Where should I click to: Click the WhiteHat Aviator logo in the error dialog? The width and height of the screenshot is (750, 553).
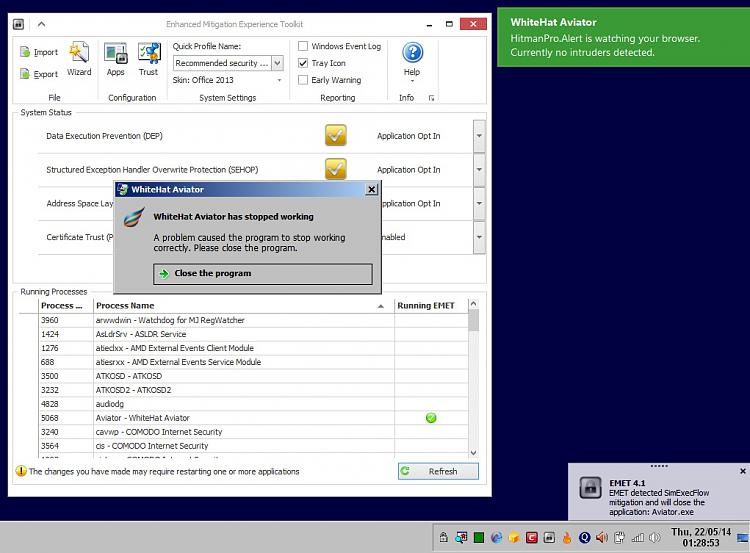(x=134, y=217)
